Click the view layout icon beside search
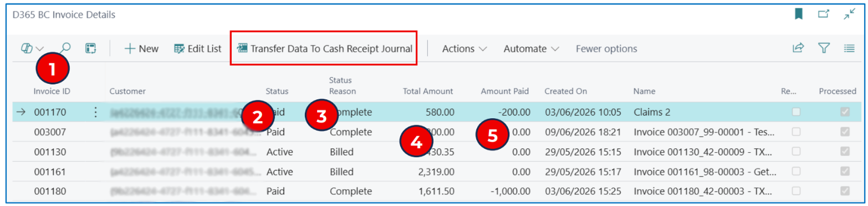The height and width of the screenshot is (206, 868). coord(90,48)
